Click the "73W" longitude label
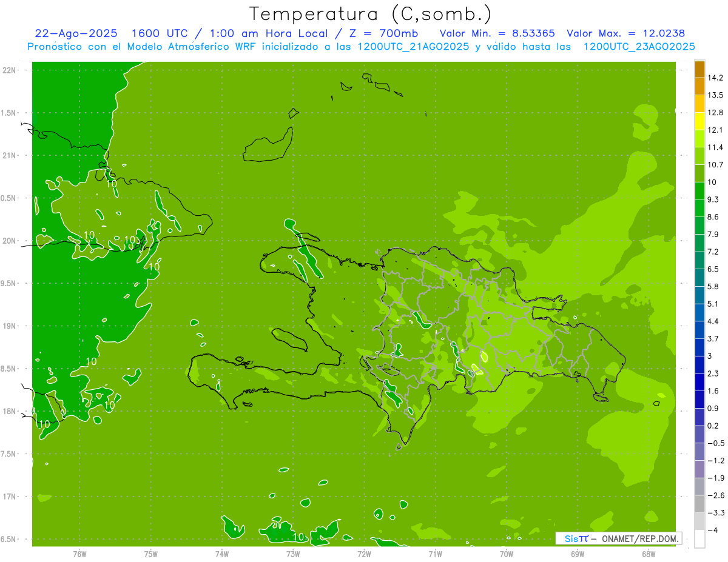The width and height of the screenshot is (728, 562). (x=293, y=554)
